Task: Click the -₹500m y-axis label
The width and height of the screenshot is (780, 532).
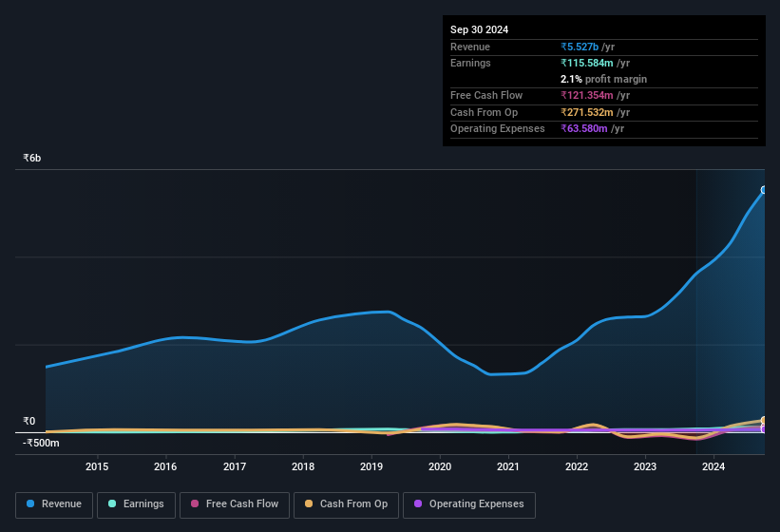Action: pos(41,443)
